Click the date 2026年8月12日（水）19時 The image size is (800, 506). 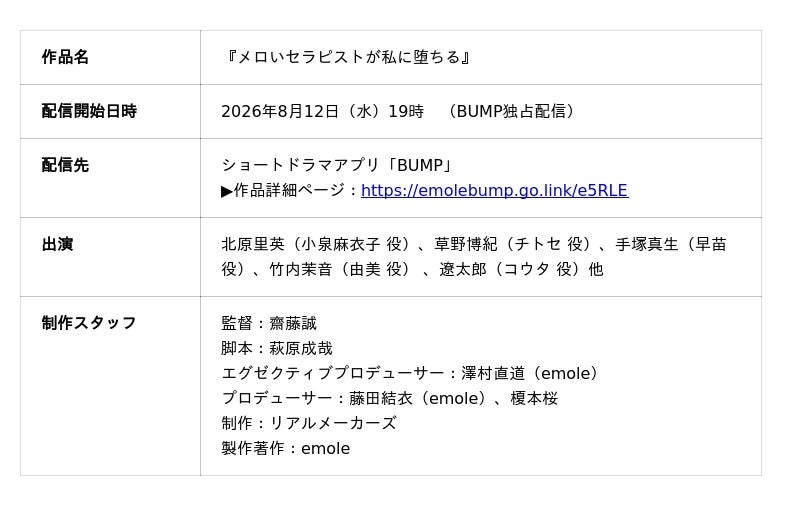coord(322,111)
